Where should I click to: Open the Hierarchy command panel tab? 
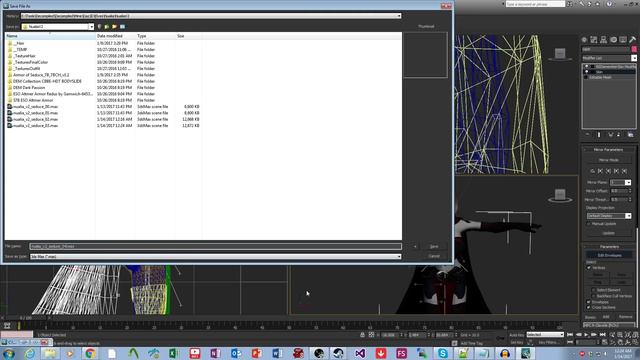pyautogui.click(x=603, y=40)
